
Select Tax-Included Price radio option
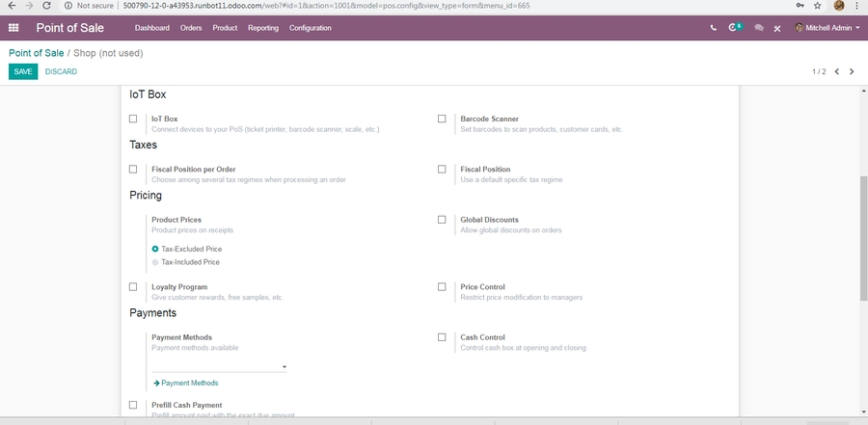[155, 262]
